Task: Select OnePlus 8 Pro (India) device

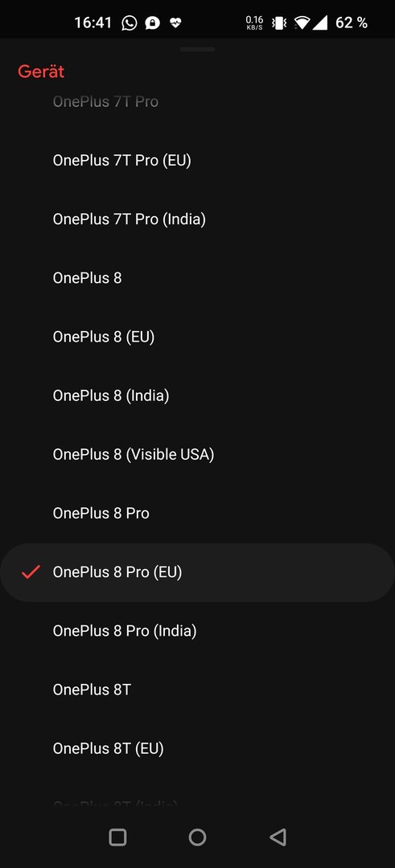Action: click(x=197, y=631)
